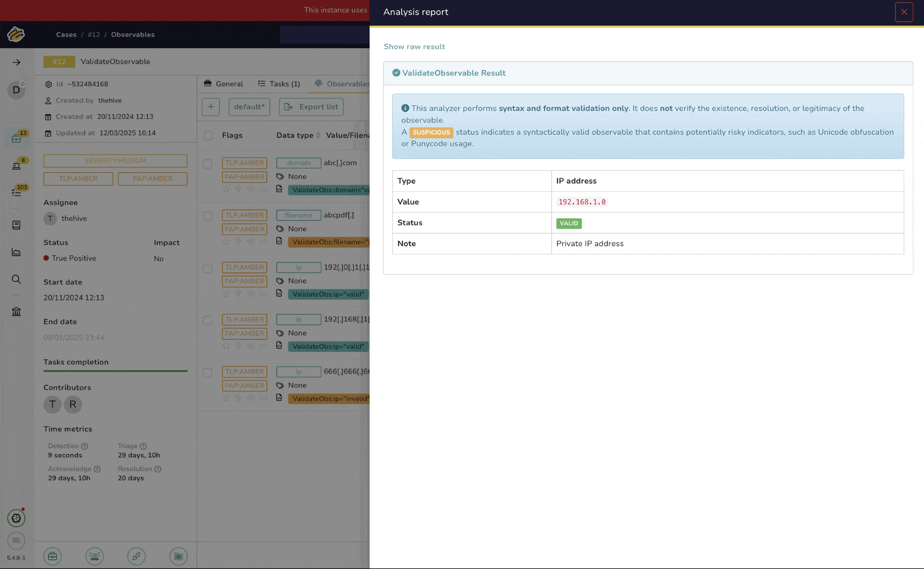Open the tasks list icon with badge 103
Image resolution: width=924 pixels, height=569 pixels.
pos(17,192)
